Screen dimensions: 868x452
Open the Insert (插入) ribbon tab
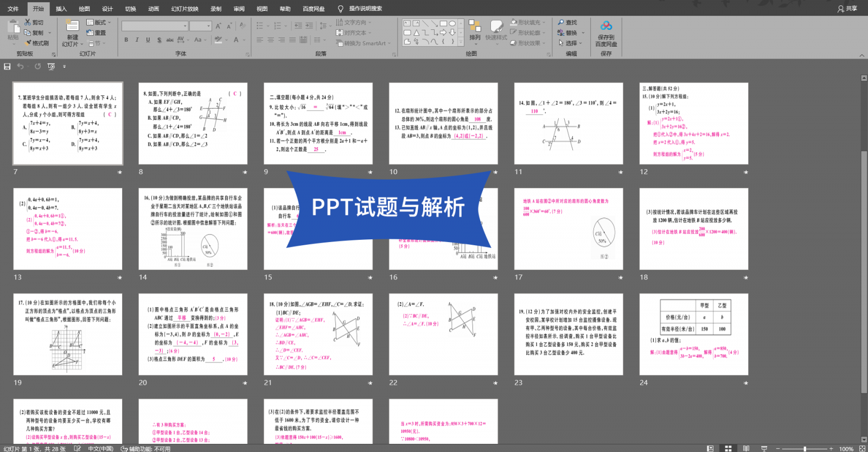[x=61, y=9]
